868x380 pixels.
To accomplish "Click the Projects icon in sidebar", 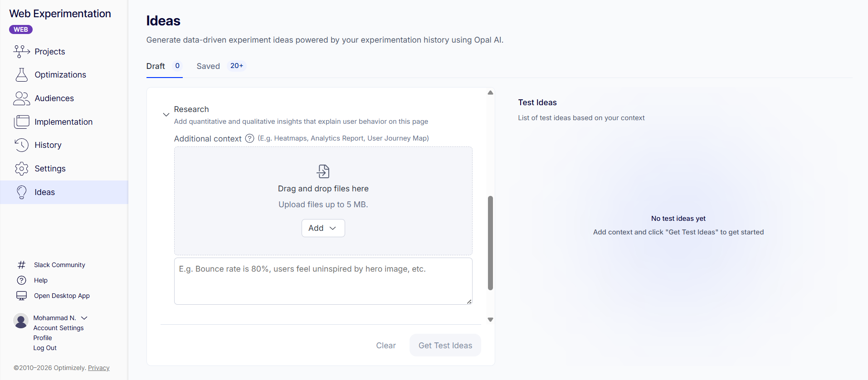I will coord(22,51).
